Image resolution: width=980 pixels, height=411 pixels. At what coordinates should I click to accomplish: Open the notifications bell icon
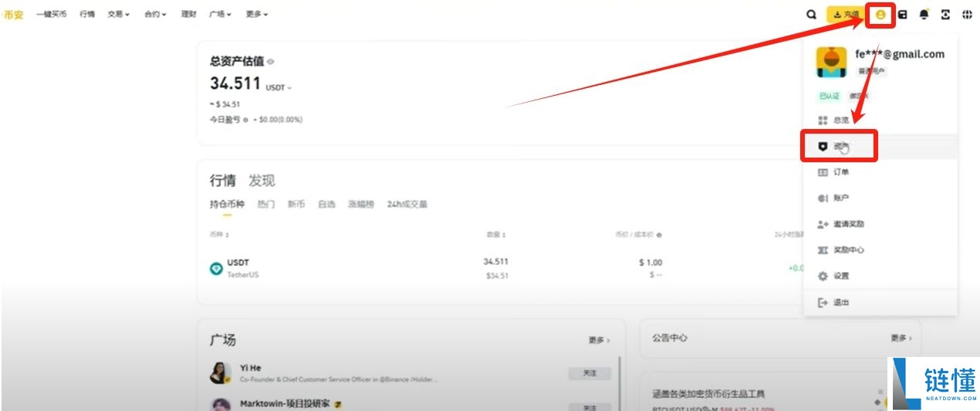924,15
